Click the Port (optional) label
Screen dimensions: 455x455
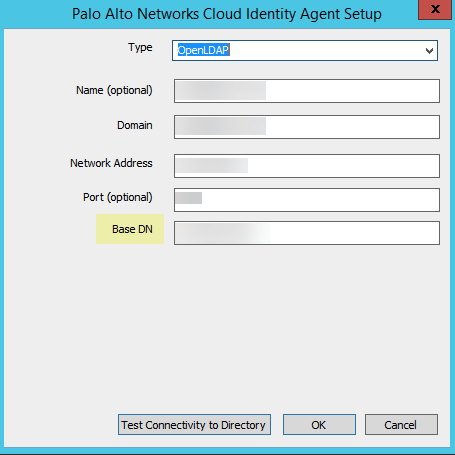coord(118,197)
